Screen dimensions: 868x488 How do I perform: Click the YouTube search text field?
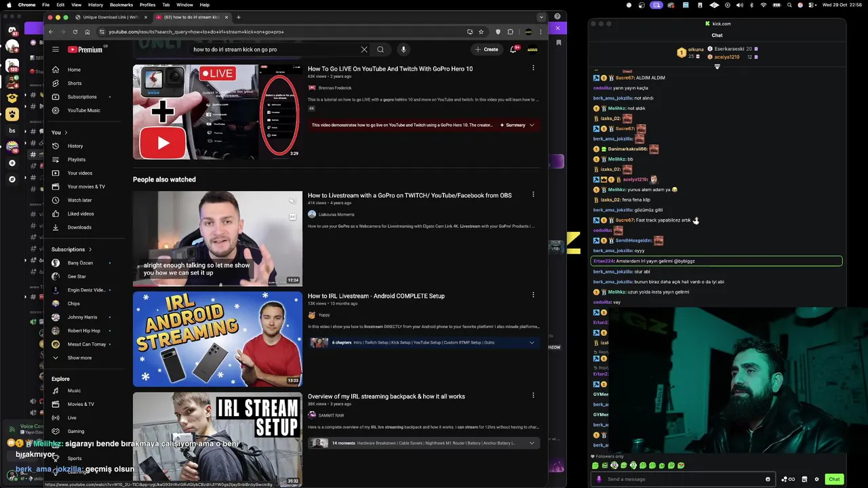coord(275,49)
